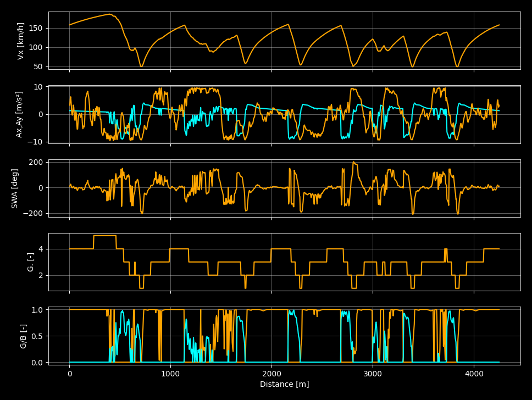Click the 10 tick on the Ax,Ay axis
Viewport: 532px width, 400px height.
[38, 87]
